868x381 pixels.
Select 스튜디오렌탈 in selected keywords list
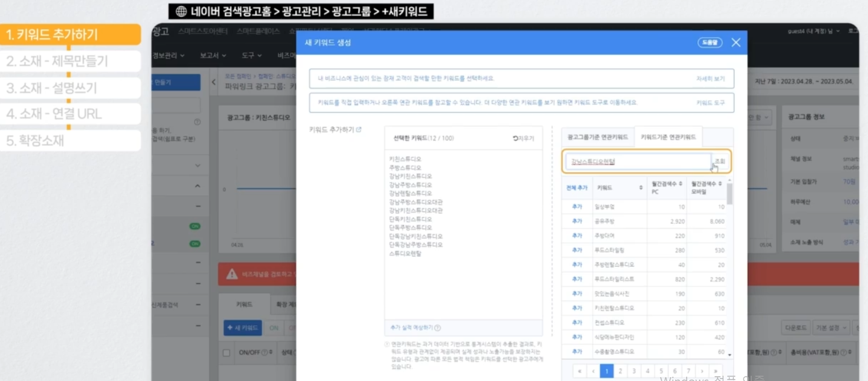[405, 254]
